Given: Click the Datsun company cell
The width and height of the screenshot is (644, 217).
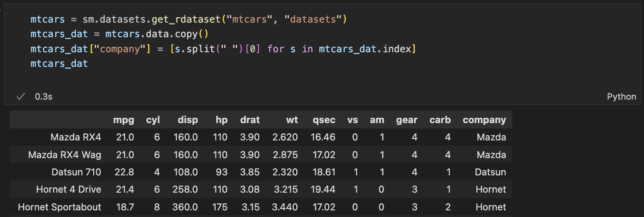Looking at the screenshot, I should point(491,172).
